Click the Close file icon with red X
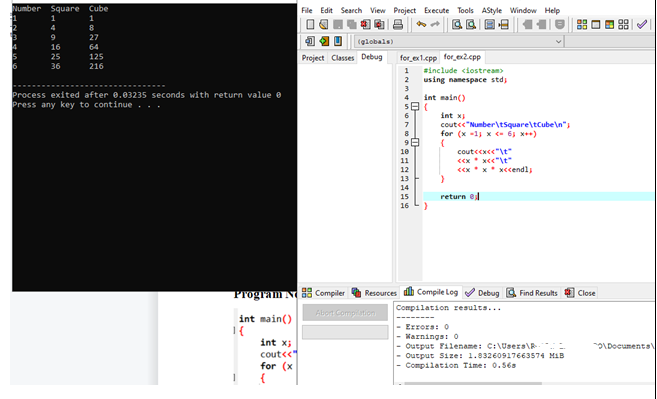 [x=365, y=24]
